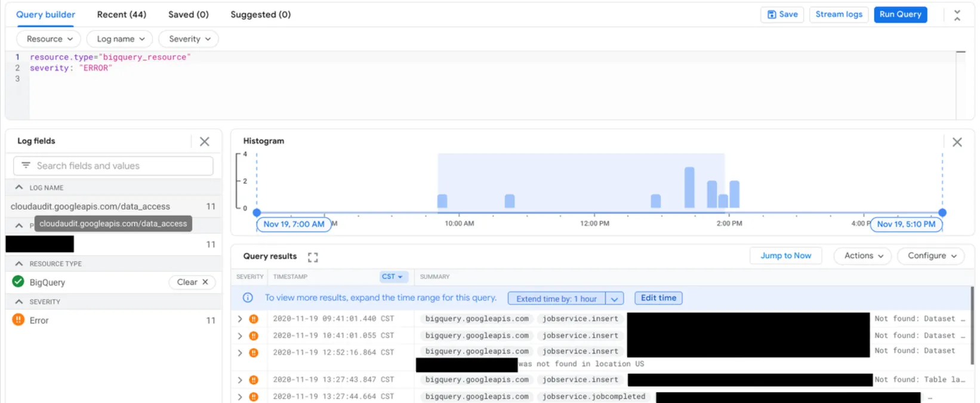Click the jobservice.jobcompleted chip

[x=593, y=396]
